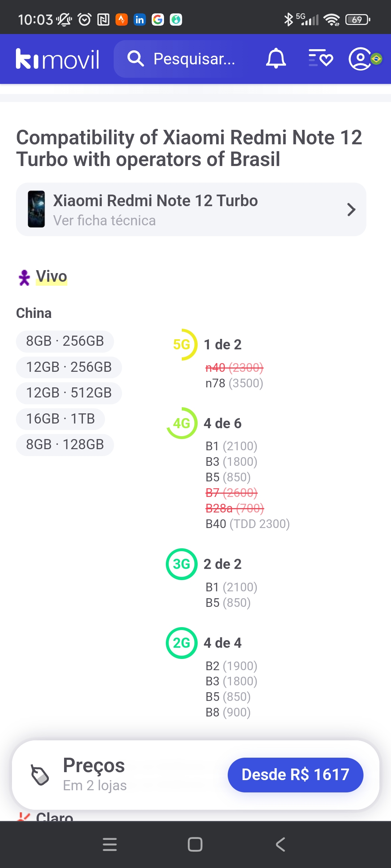Select the 16GB · 1TB variant

tap(60, 419)
